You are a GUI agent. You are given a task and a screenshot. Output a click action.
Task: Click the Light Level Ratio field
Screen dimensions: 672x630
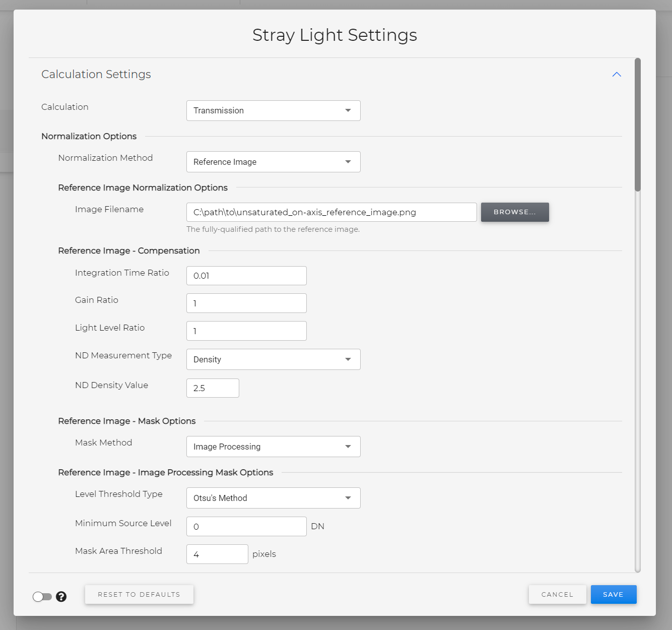click(246, 331)
